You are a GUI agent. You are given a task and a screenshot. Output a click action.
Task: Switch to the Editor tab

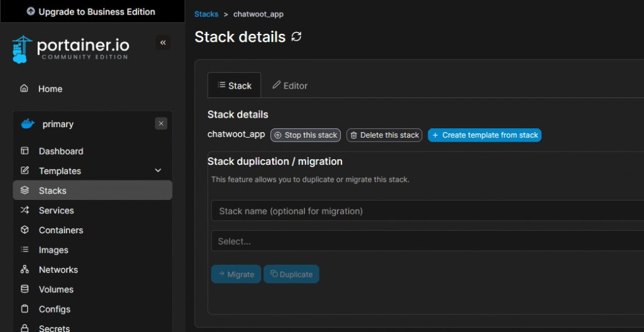(x=290, y=86)
